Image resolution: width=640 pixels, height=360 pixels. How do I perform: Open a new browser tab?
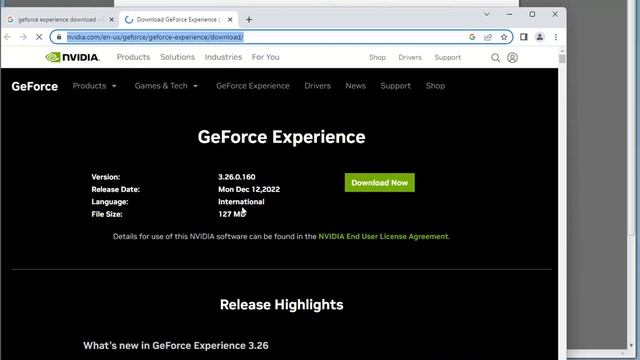(249, 20)
